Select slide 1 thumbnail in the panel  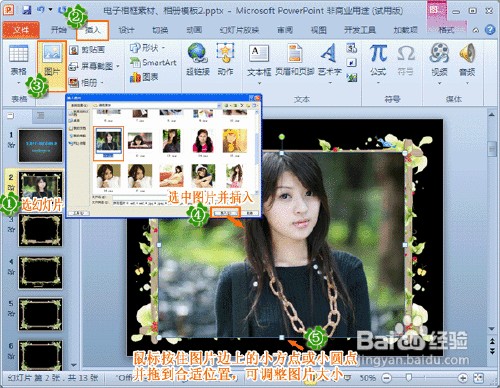[x=40, y=146]
